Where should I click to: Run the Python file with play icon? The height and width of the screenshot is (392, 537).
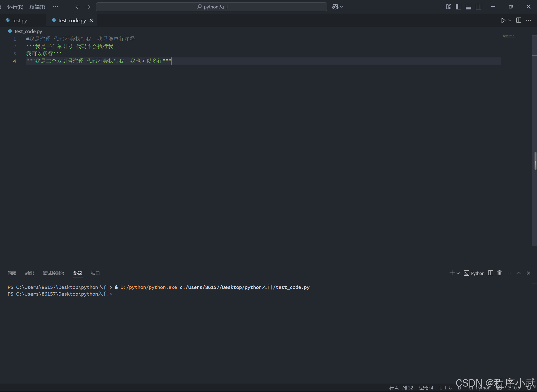[503, 21]
